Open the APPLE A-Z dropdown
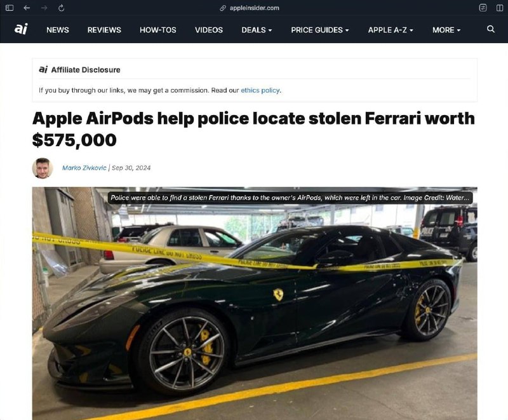 click(x=391, y=30)
